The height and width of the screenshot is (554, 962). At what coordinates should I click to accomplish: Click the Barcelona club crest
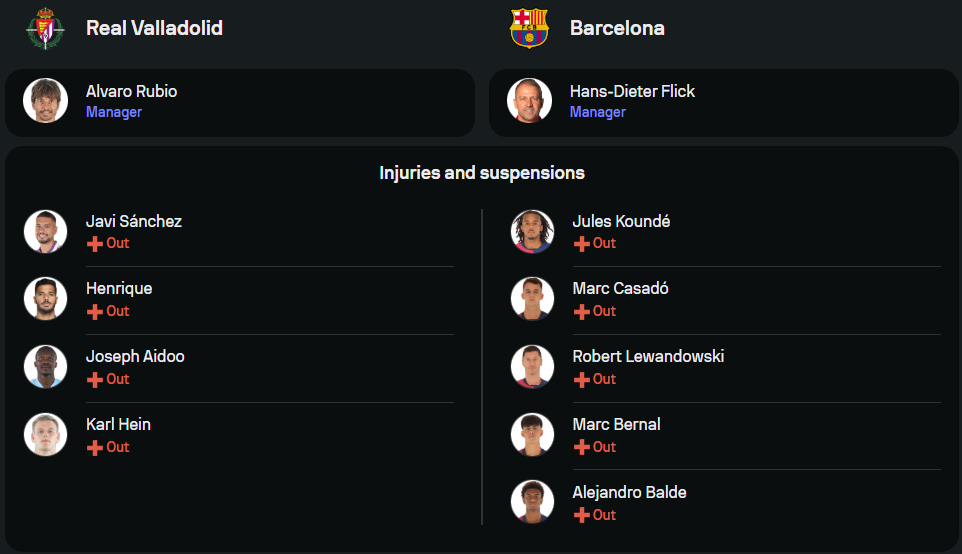[529, 28]
